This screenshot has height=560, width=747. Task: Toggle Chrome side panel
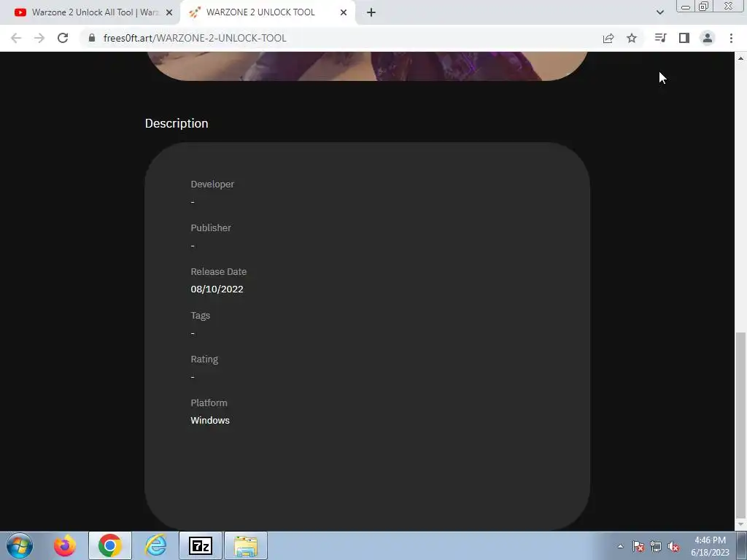(684, 38)
